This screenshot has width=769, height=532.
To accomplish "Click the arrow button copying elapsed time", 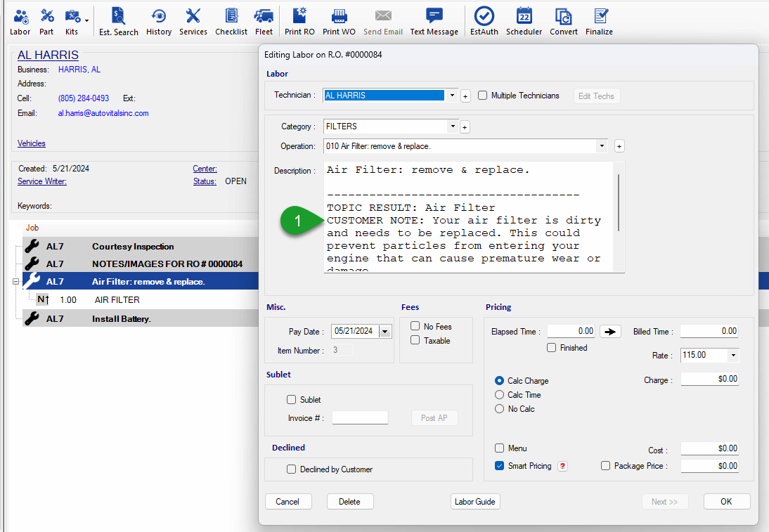I will pyautogui.click(x=610, y=332).
